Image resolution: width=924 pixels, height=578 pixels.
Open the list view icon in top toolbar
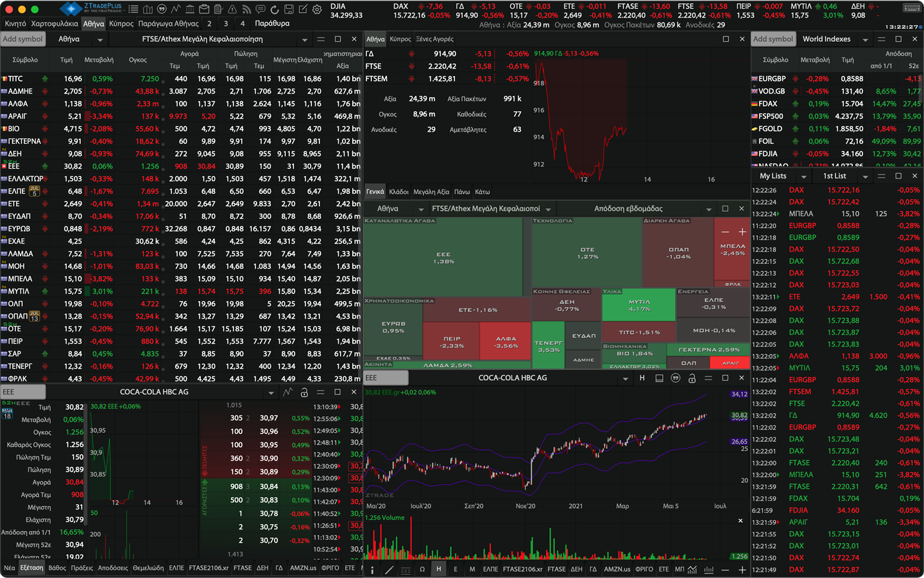tap(133, 9)
